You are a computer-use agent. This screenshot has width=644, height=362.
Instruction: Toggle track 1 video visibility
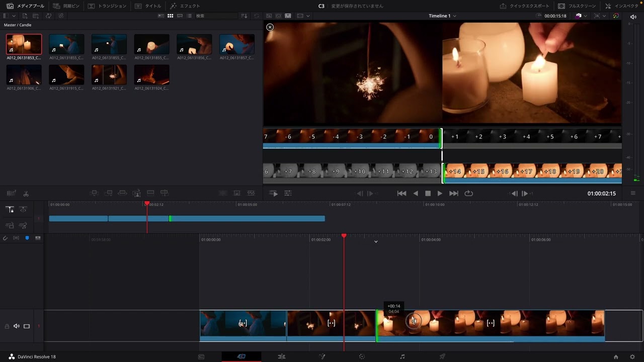click(x=27, y=326)
